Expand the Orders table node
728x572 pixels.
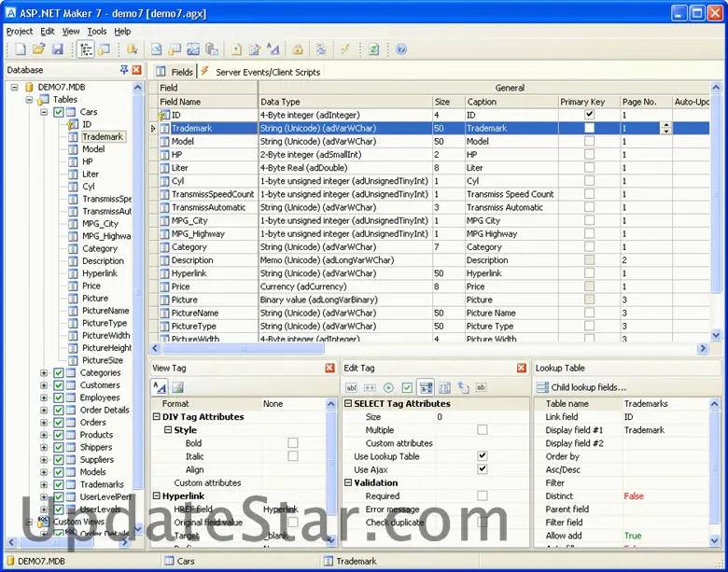44,423
